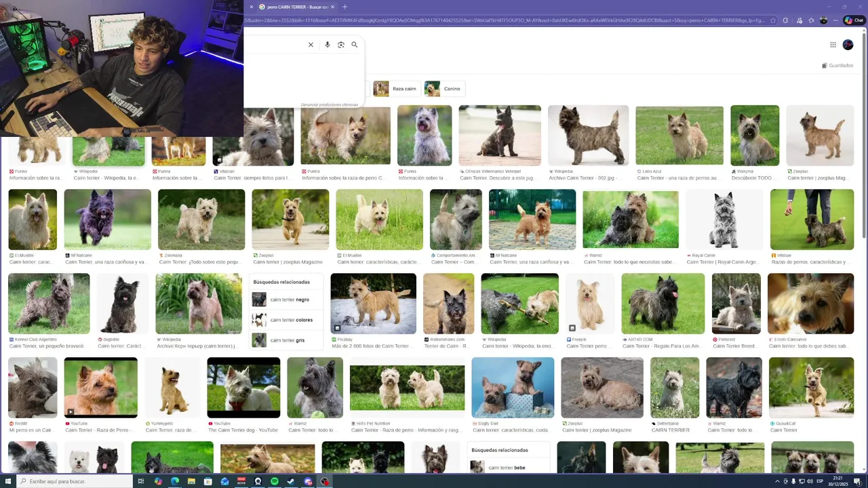Open the Setterbakio CAIRN TERRIER image

click(675, 387)
